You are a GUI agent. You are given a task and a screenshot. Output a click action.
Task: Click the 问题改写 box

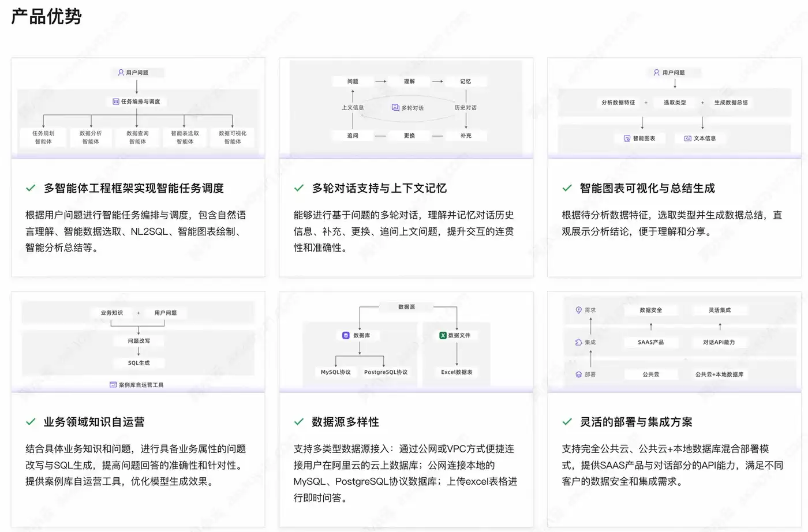[139, 341]
